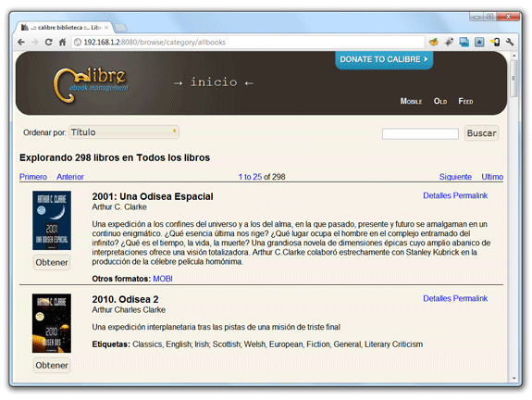Open Permalink for 2001: Una Odisea Espacial
Viewport: 532px width, 400px height.
tap(471, 195)
